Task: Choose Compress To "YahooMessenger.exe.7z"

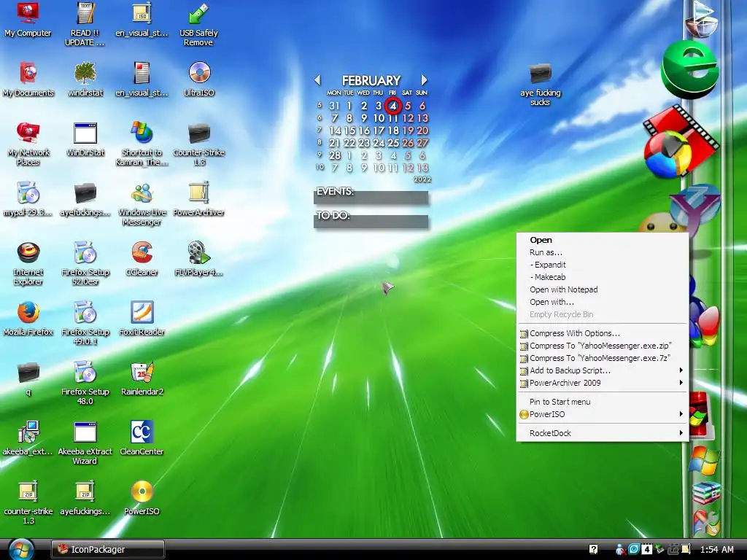Action: (x=600, y=358)
